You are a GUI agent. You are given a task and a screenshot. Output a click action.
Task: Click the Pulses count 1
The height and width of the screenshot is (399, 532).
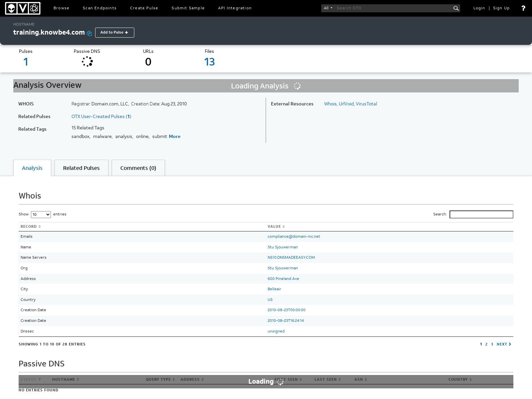pos(26,62)
